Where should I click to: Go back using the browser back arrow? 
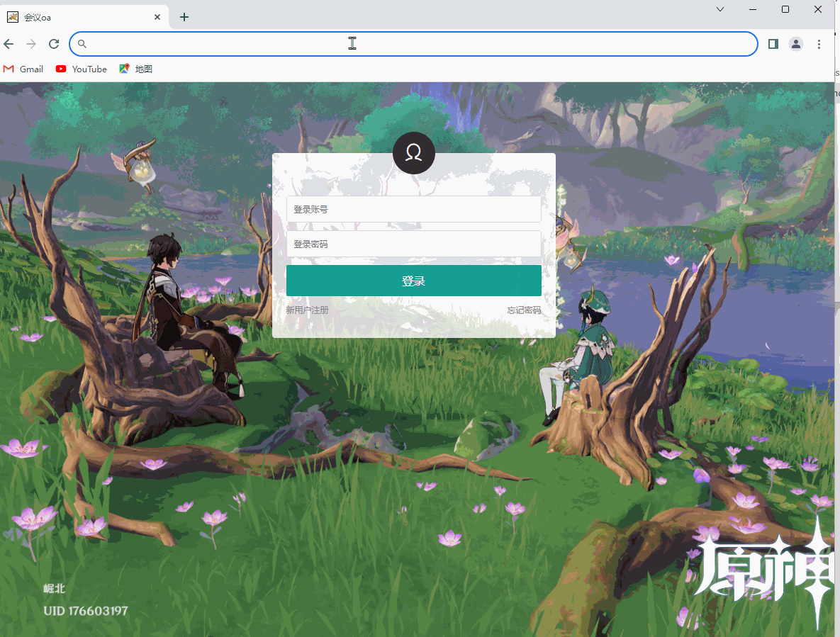click(x=9, y=44)
